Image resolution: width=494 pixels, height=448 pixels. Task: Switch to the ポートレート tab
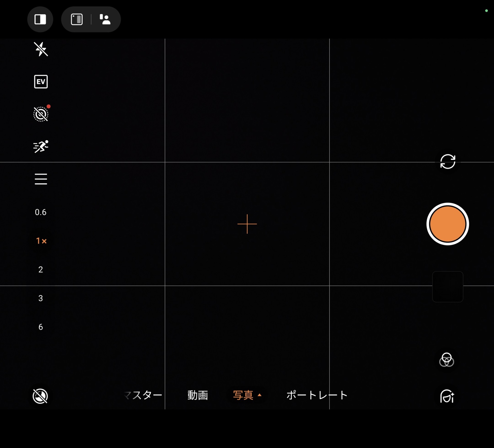tap(316, 395)
